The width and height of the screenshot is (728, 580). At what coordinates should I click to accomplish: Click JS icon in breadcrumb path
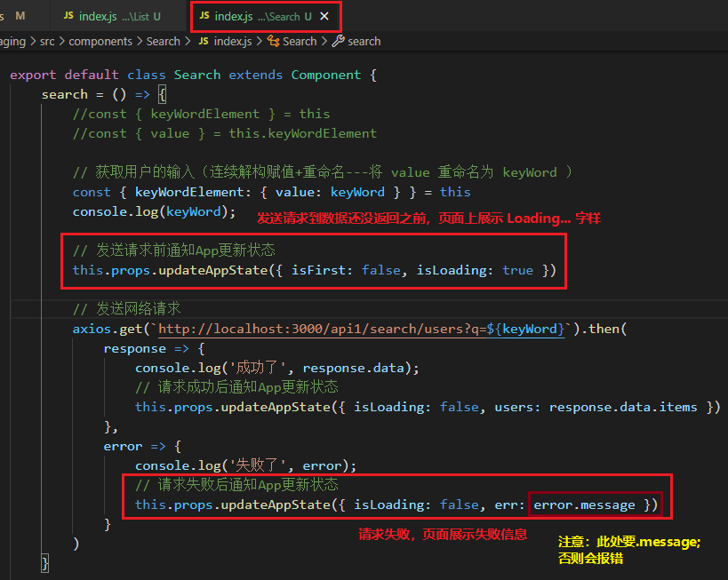(x=204, y=41)
